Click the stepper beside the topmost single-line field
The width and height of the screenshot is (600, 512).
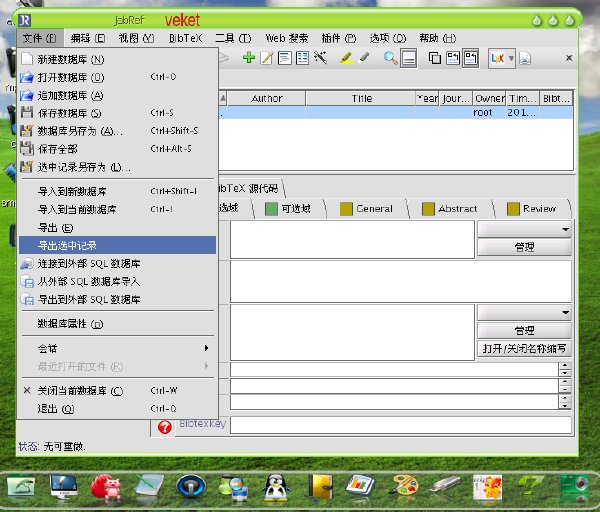click(565, 370)
